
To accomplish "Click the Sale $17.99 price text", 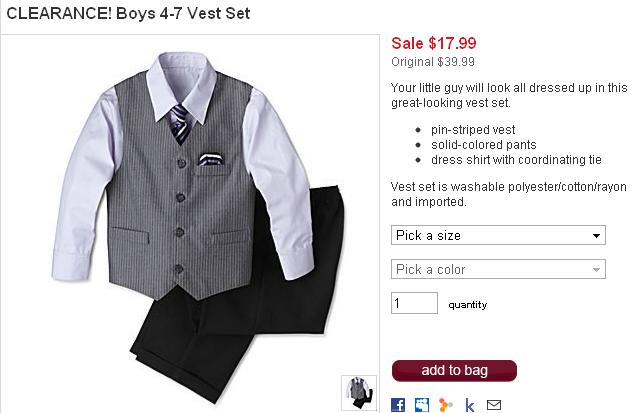I will [x=434, y=43].
